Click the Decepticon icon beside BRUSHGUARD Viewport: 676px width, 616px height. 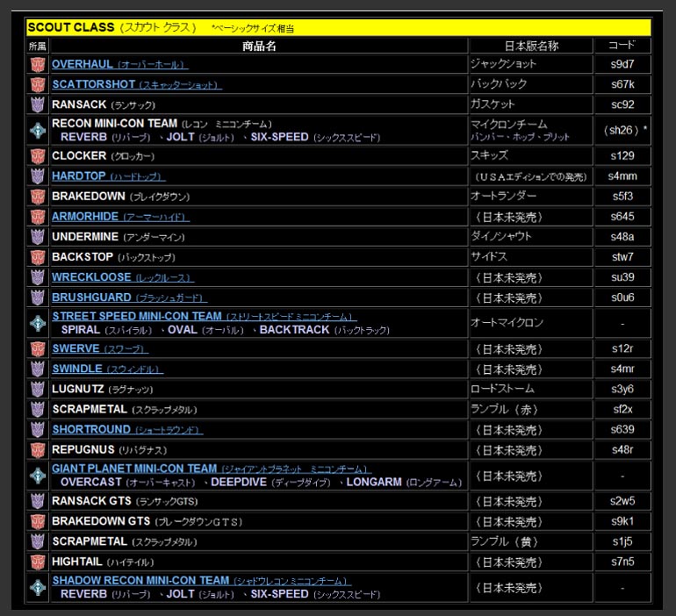point(38,297)
